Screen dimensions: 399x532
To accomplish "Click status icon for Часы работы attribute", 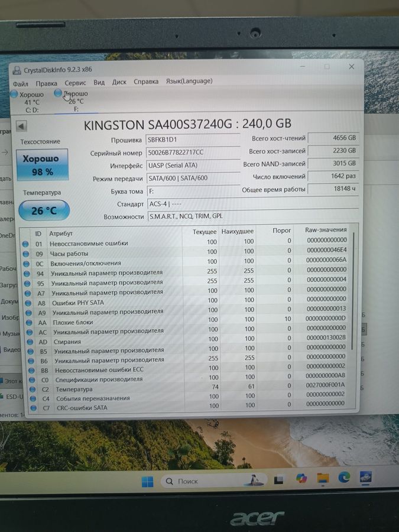I will coord(26,254).
